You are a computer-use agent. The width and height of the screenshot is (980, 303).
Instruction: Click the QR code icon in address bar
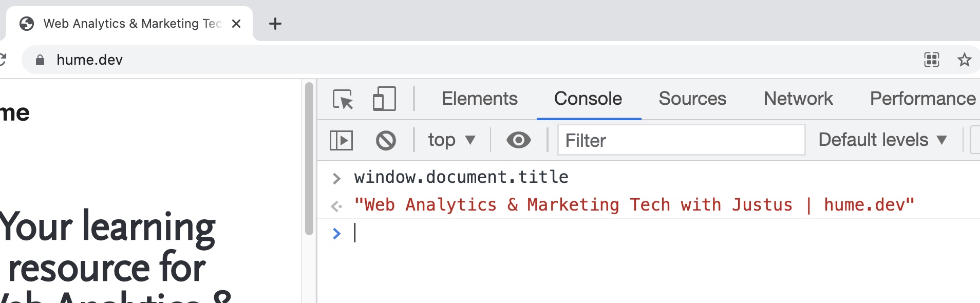pos(931,60)
